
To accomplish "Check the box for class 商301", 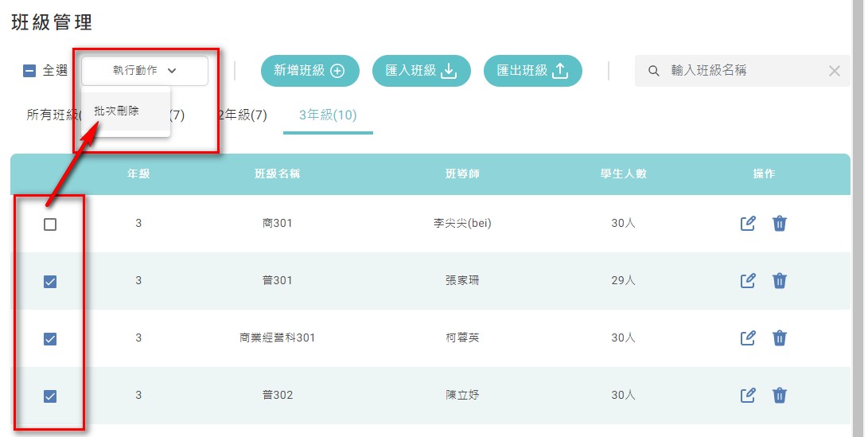I will click(50, 224).
